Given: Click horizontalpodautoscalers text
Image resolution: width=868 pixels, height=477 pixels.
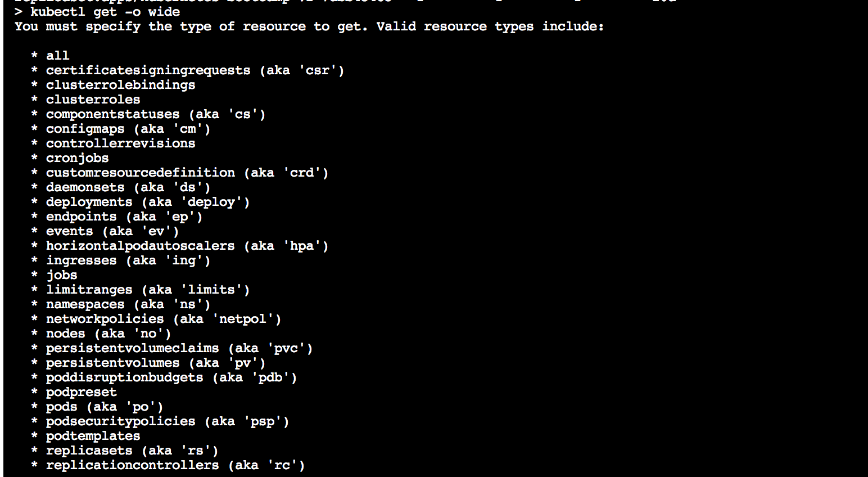Looking at the screenshot, I should 140,246.
